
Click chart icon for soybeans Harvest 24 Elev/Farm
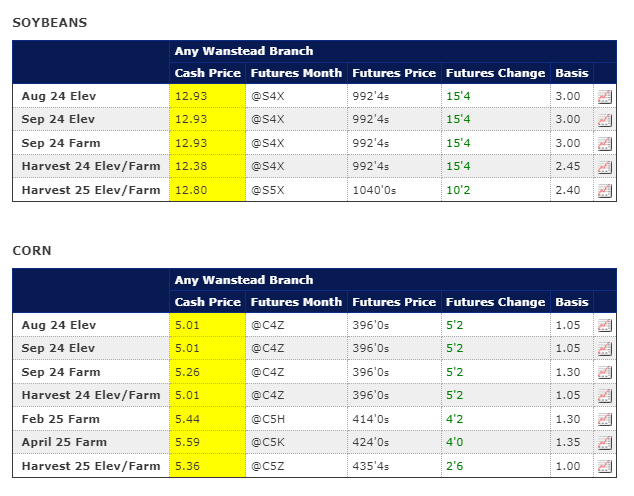point(604,166)
